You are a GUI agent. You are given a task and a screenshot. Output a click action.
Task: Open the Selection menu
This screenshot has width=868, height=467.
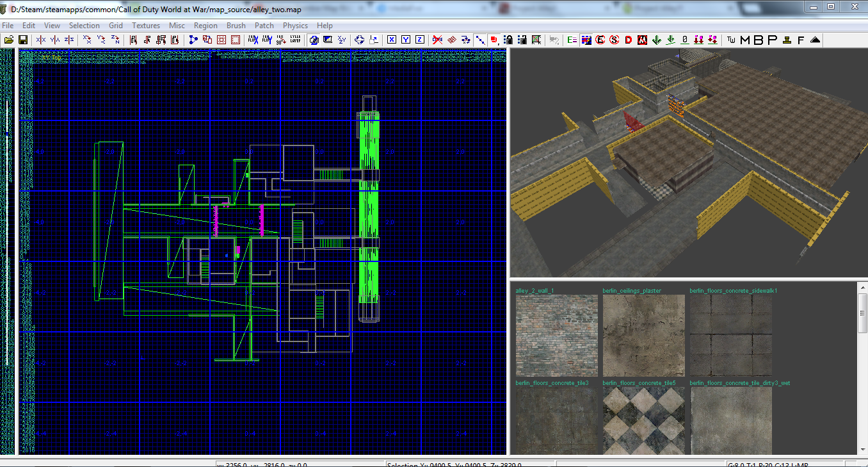point(84,26)
